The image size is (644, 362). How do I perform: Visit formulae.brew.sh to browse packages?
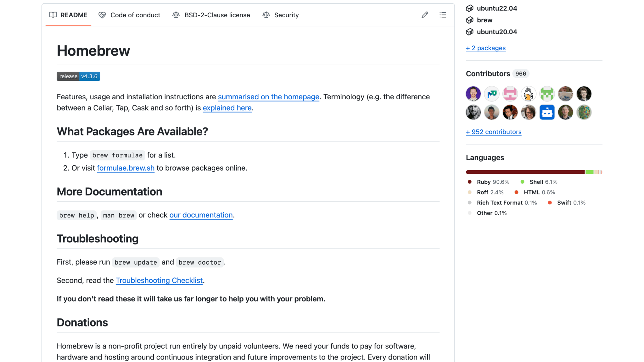click(x=126, y=168)
